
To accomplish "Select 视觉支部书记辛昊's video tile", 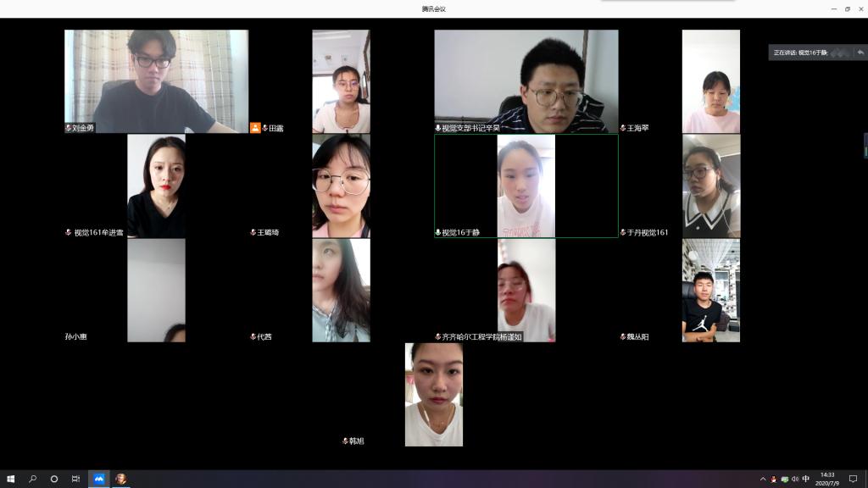I will (x=526, y=81).
